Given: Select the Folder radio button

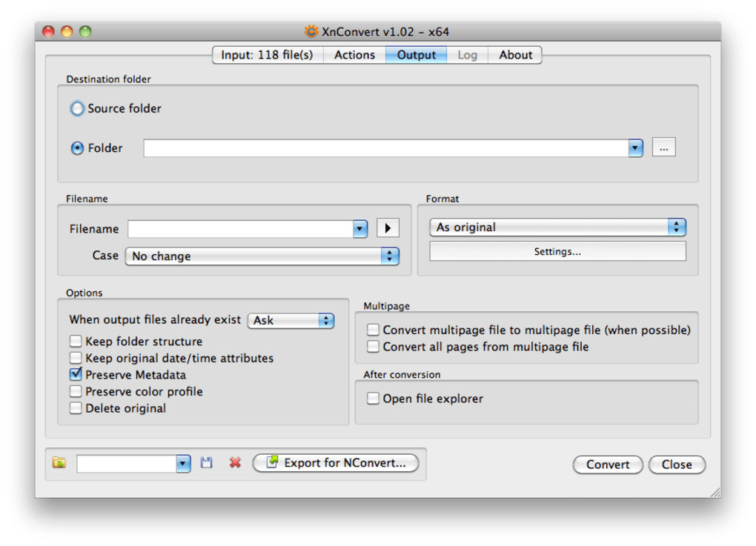Looking at the screenshot, I should 77,148.
